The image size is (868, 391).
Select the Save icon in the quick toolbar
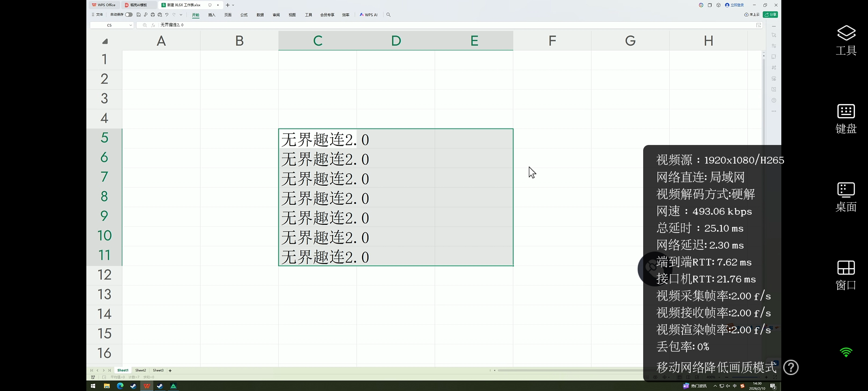(x=138, y=14)
